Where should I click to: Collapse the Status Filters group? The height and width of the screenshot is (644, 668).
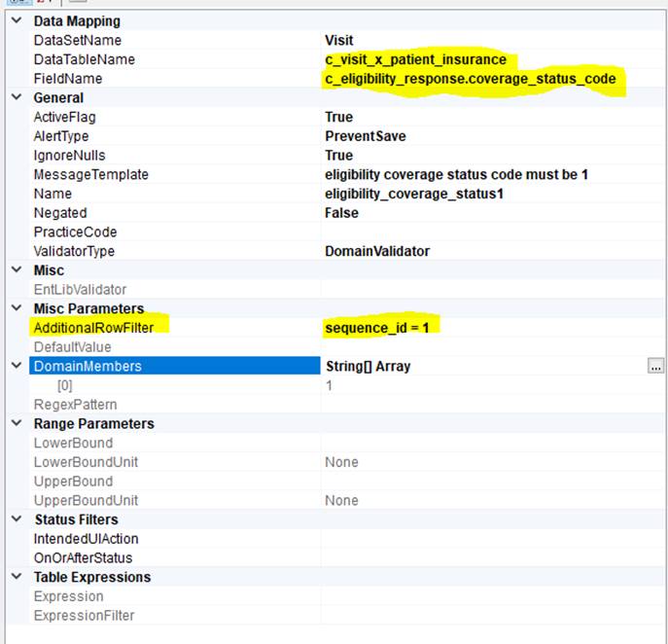15,519
